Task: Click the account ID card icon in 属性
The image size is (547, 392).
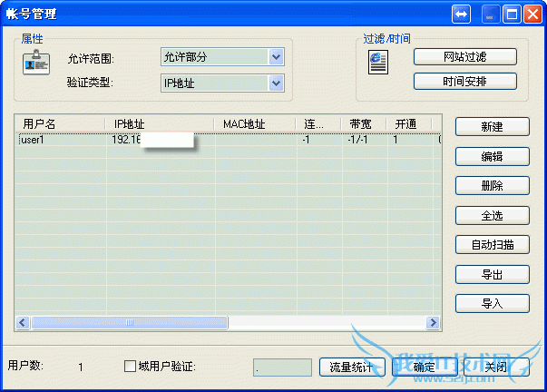Action: click(36, 62)
